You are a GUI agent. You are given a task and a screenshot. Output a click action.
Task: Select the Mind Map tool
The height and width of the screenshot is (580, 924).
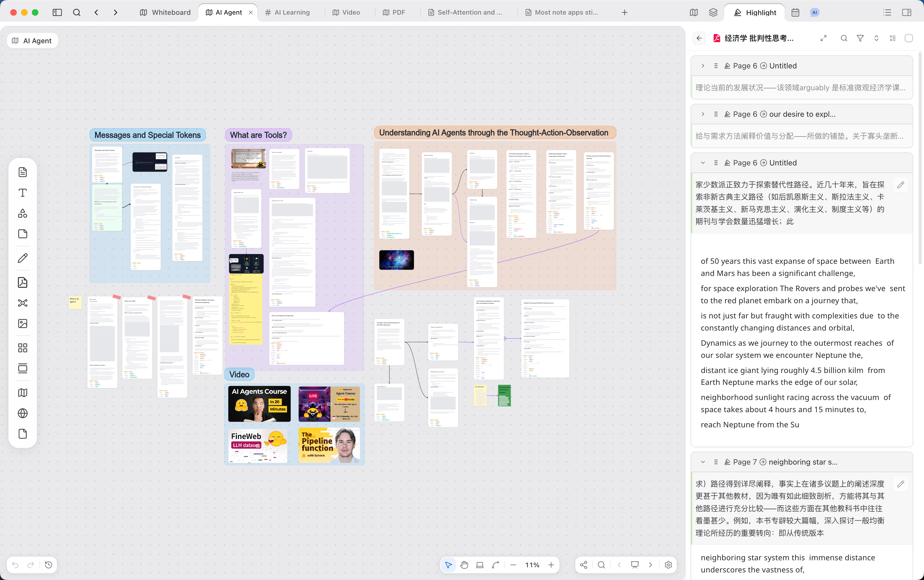23,303
